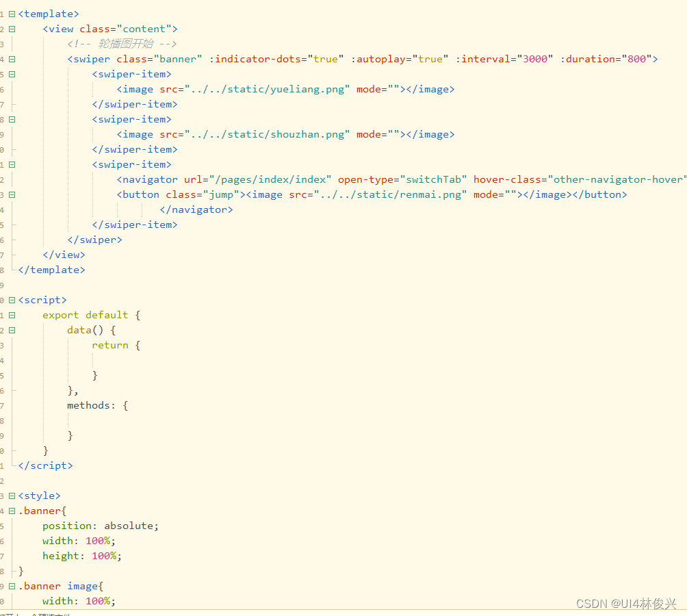Click the closing </script> tag
Viewport: 687px width, 616px height.
click(x=46, y=465)
